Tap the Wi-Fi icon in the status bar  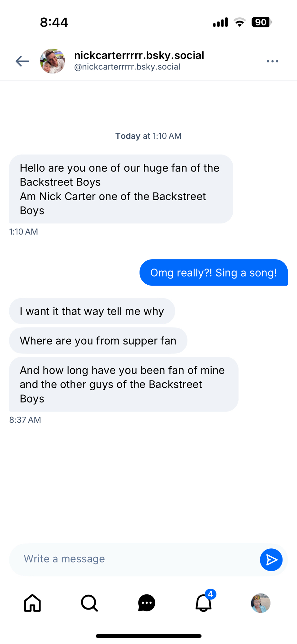(239, 22)
